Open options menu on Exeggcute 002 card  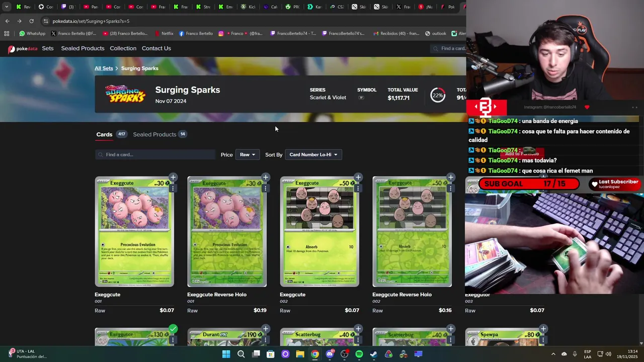(x=358, y=189)
